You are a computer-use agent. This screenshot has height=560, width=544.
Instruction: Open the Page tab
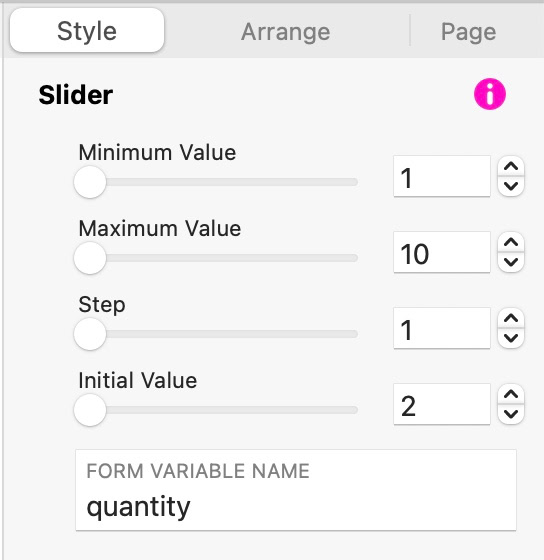468,31
